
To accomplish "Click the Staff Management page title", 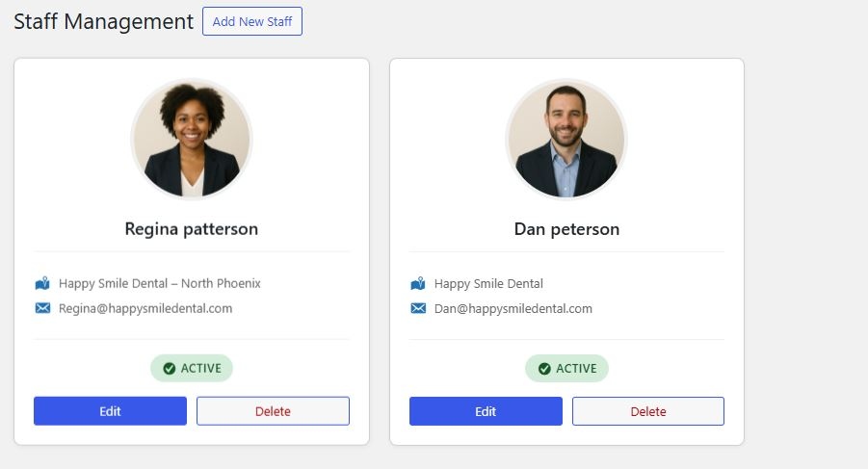I will (x=103, y=21).
